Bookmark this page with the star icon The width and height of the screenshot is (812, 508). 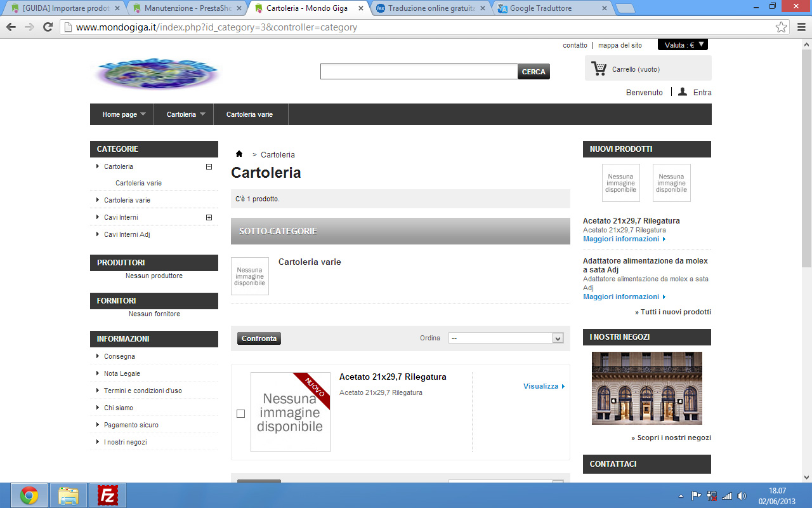click(782, 27)
